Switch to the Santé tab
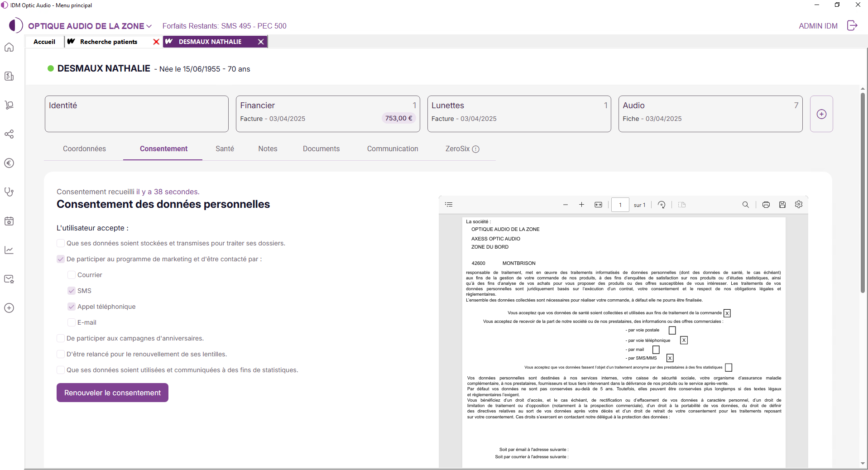 (x=225, y=149)
